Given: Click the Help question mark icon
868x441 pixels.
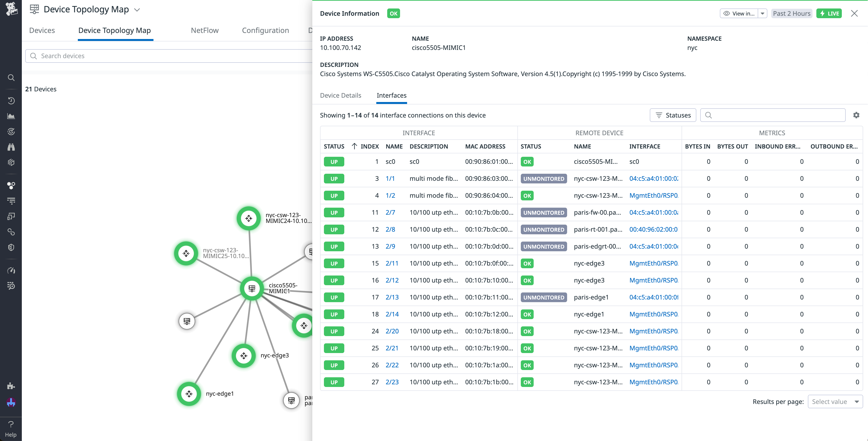Looking at the screenshot, I should click(11, 424).
